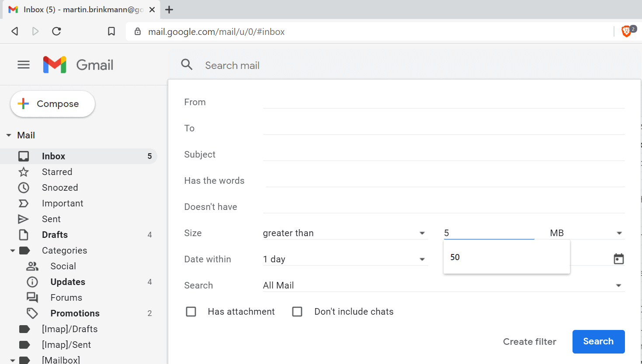Close the Inbox browser tab
Image resolution: width=642 pixels, height=364 pixels.
pyautogui.click(x=152, y=10)
